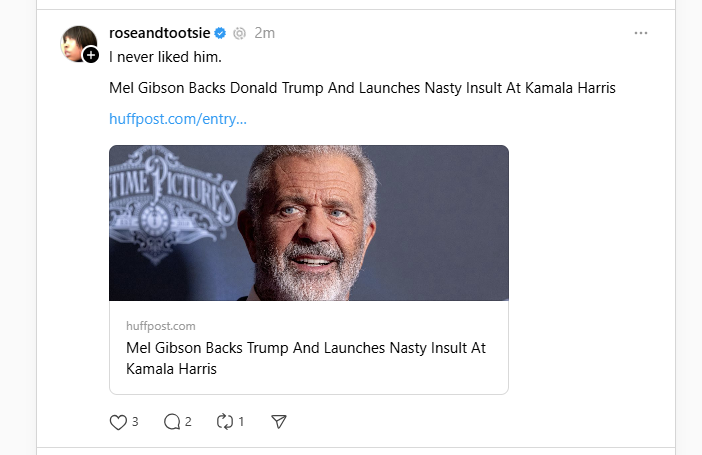Open the three-dot more options menu

(641, 33)
